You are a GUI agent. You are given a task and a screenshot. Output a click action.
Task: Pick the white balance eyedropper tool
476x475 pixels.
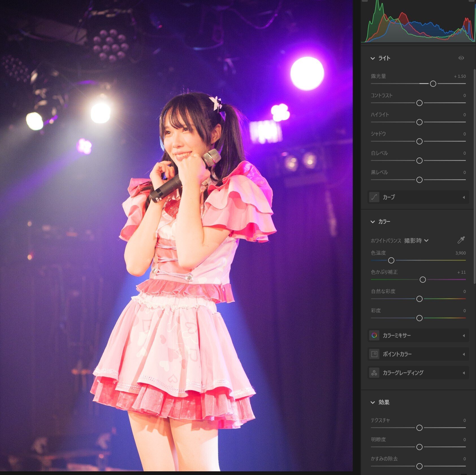461,240
